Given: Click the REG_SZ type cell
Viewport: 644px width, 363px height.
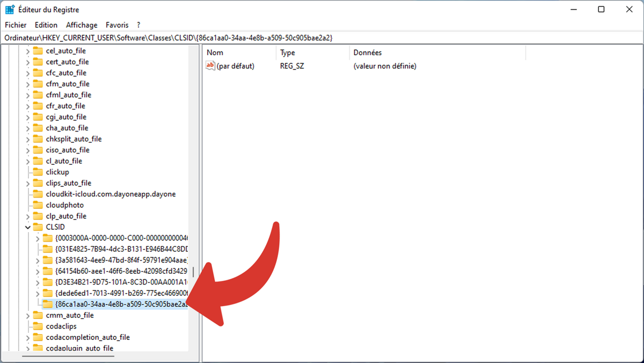Looking at the screenshot, I should tap(292, 66).
